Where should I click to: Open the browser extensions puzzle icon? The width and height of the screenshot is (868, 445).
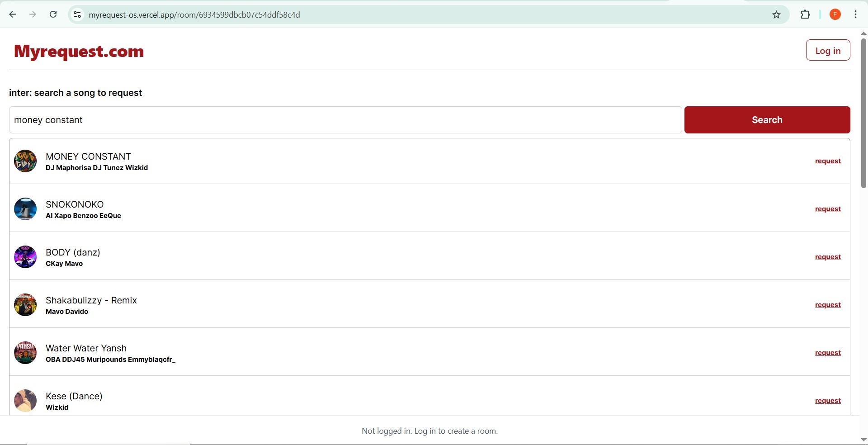(x=805, y=14)
